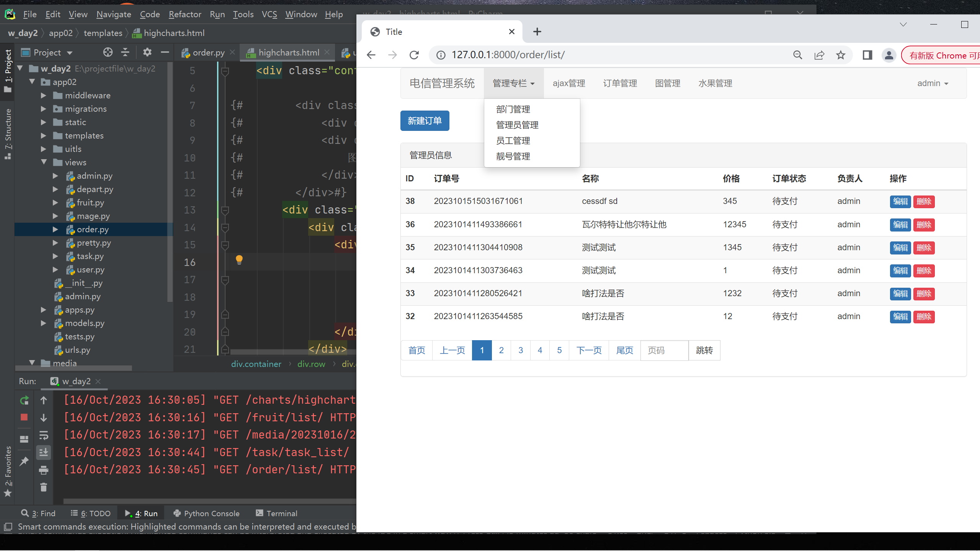Click the 编辑 icon for order 35

click(x=900, y=248)
